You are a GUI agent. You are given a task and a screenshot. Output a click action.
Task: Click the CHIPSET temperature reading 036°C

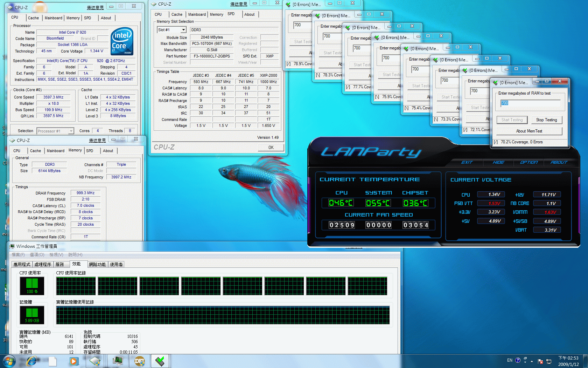click(415, 203)
